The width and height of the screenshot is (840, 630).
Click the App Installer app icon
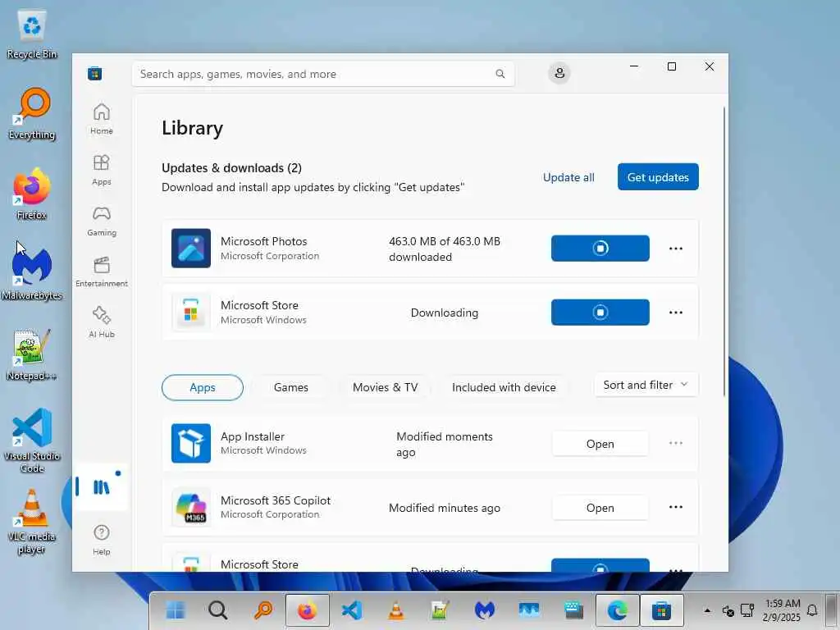coord(190,443)
